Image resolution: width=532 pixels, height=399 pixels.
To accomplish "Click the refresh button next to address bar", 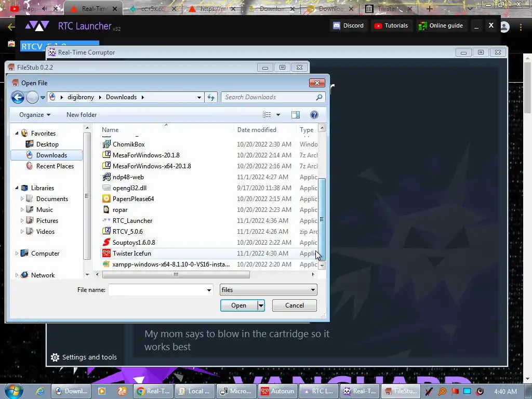I will click(211, 97).
